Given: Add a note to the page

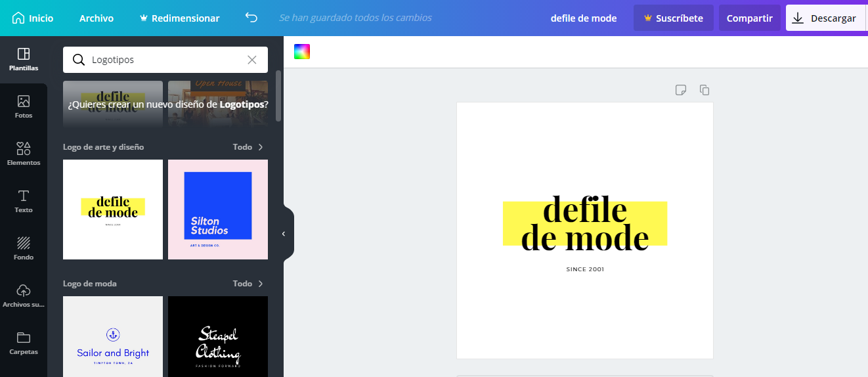Looking at the screenshot, I should point(681,90).
